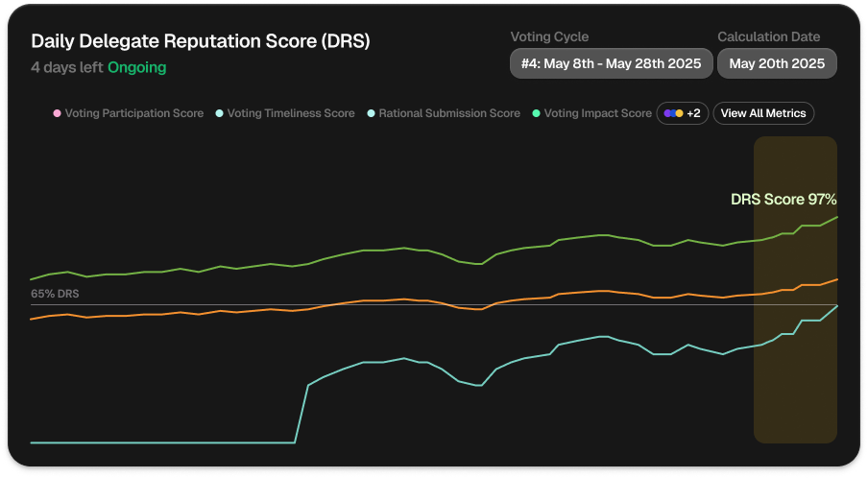Click the green Ongoing status text
Viewport: 868px width, 478px height.
tap(136, 68)
